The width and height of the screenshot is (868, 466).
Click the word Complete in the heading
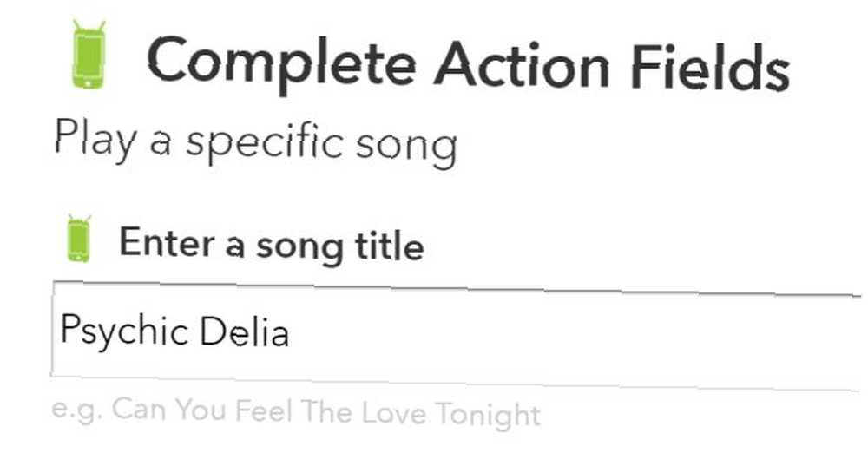(282, 63)
